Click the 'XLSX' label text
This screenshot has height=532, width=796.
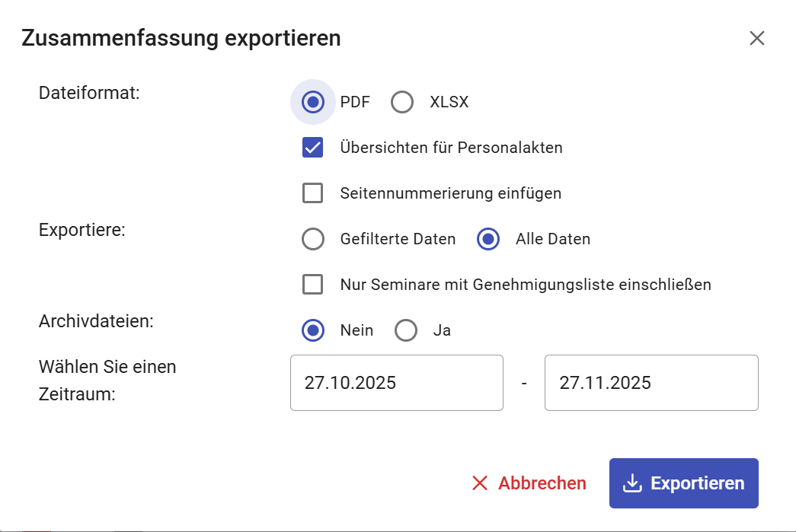449,102
